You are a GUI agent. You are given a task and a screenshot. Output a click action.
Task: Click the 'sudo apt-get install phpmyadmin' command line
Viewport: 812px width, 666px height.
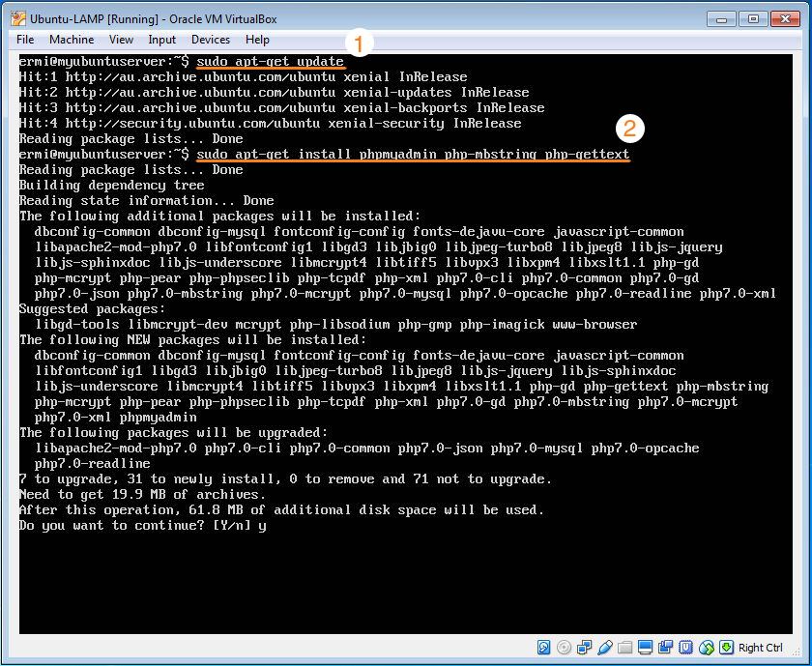click(413, 154)
